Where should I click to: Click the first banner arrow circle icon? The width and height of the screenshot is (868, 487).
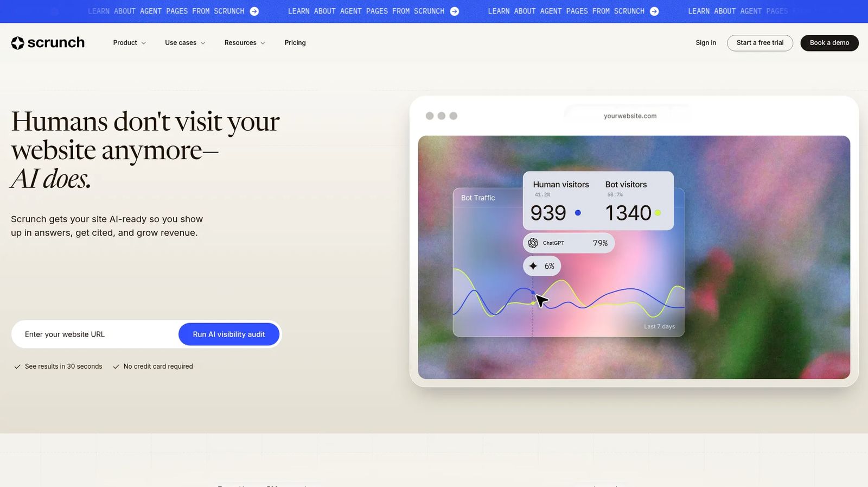point(254,11)
